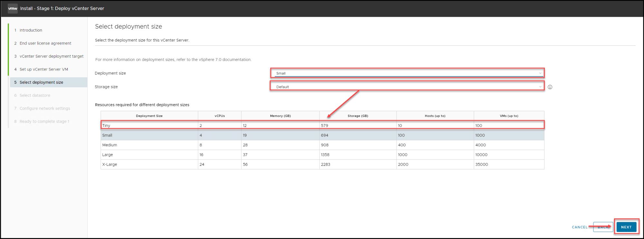Click the Select deployment size heading

pyautogui.click(x=129, y=26)
